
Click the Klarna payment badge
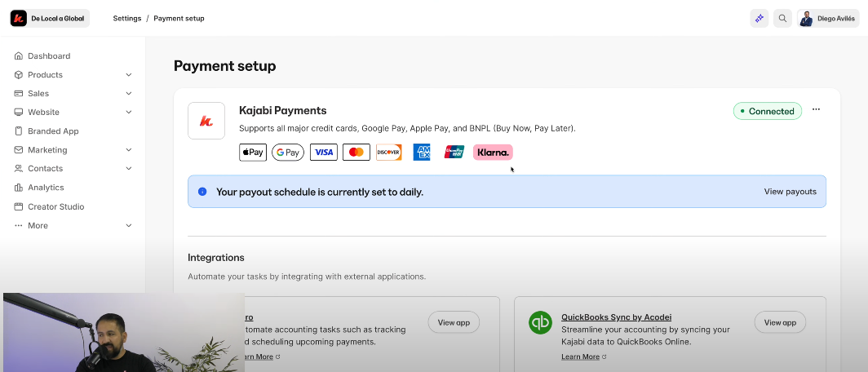point(493,153)
